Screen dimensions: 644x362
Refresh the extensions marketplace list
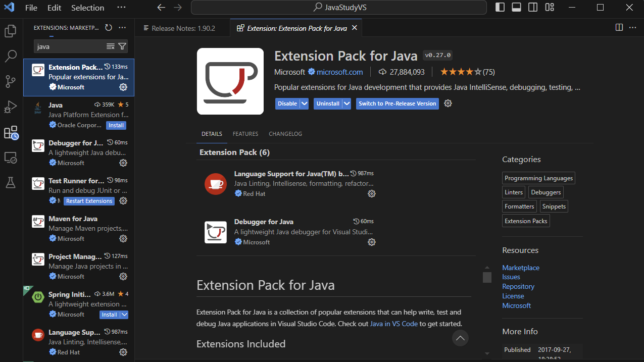(x=108, y=28)
